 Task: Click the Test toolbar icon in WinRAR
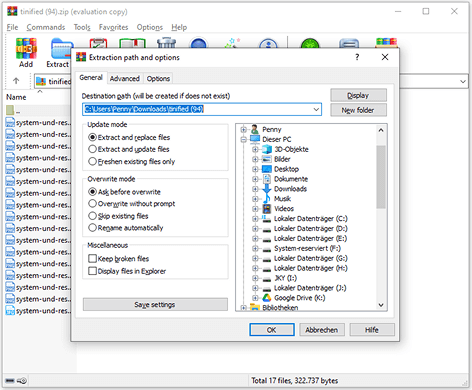point(98,43)
